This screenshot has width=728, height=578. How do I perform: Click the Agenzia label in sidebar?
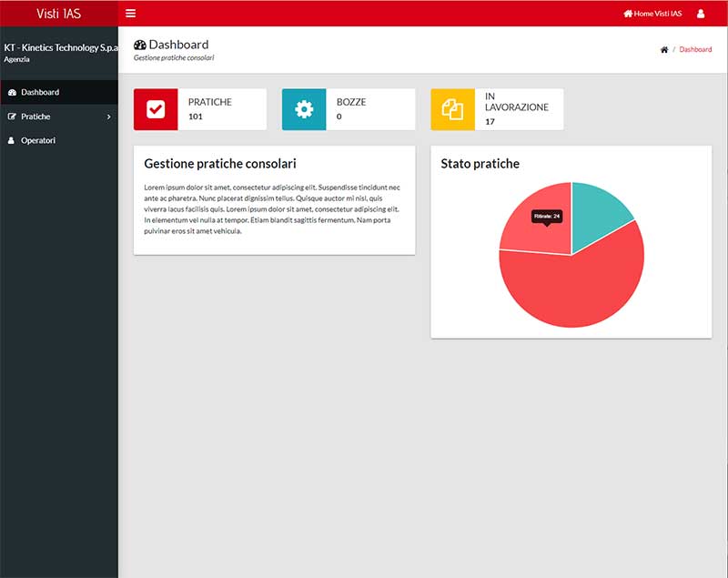16,59
